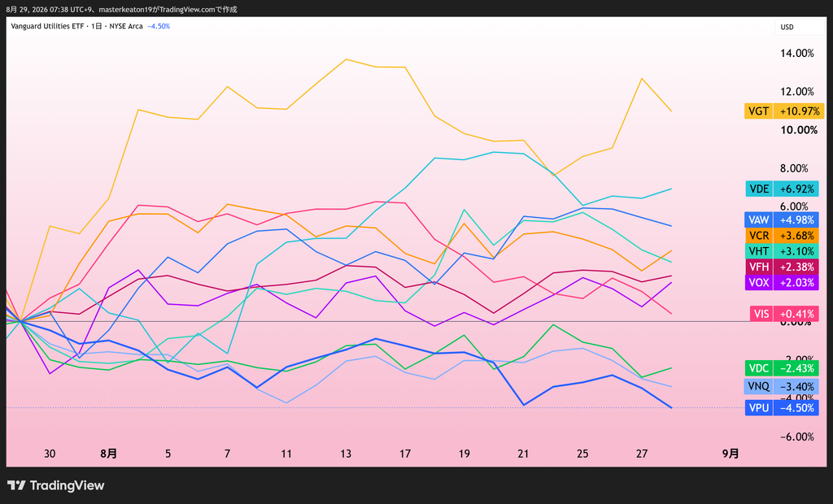Click the +6.92% VDE value label
The width and height of the screenshot is (833, 504).
coord(796,189)
